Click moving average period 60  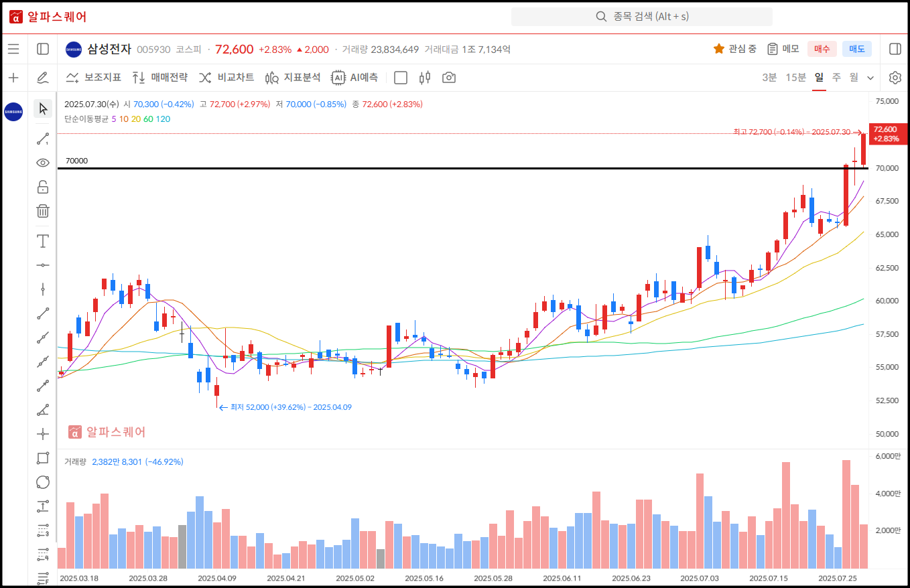tap(148, 119)
